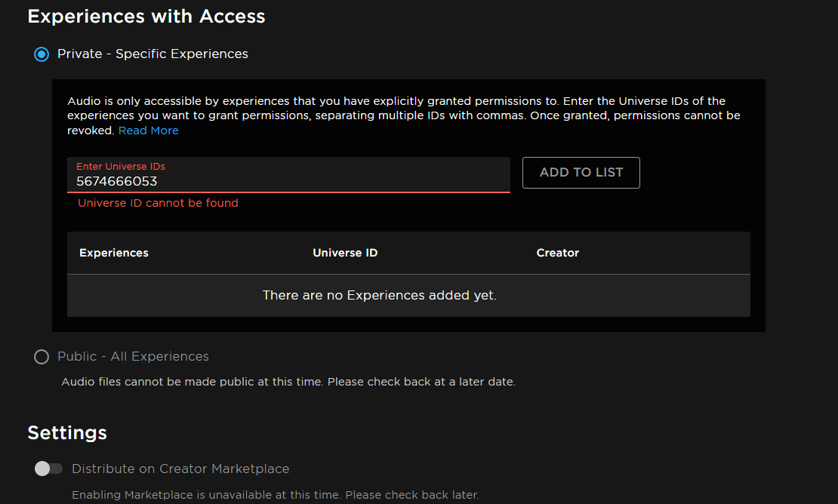Click the "ADD TO LIST" button
This screenshot has width=838, height=504.
pyautogui.click(x=581, y=173)
